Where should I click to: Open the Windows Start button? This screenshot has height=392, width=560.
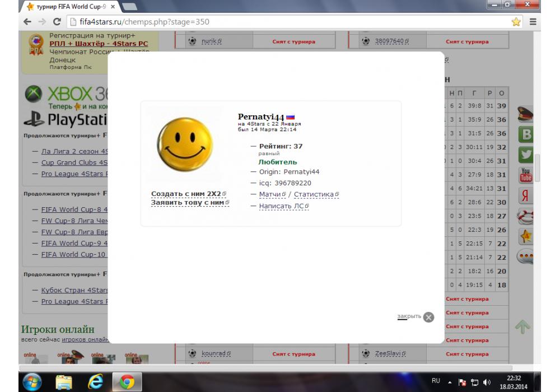32,382
